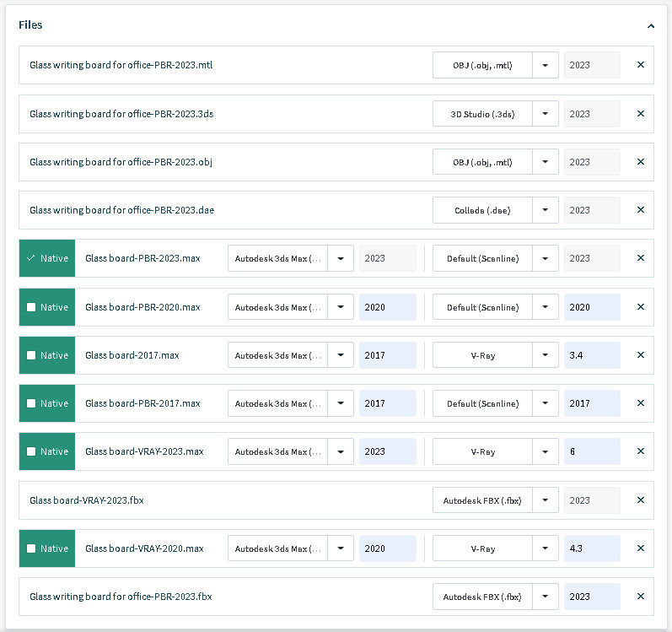Open format dropdown for the .mtl file
672x632 pixels.
[x=545, y=65]
